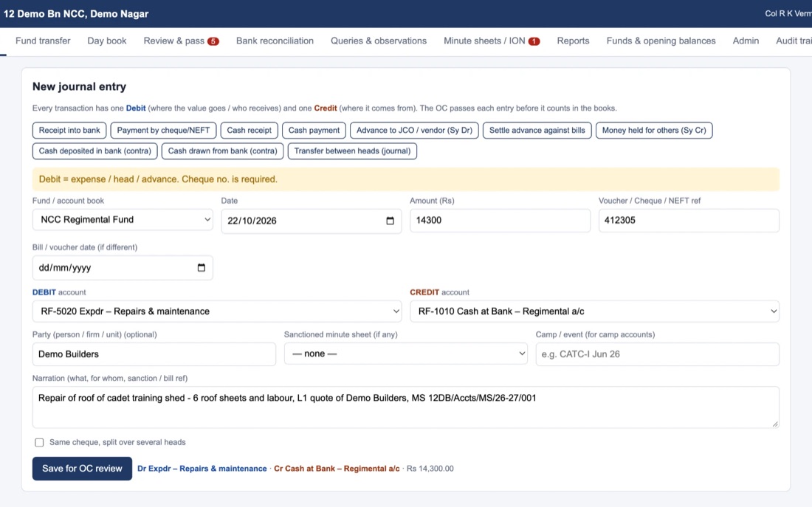This screenshot has height=507, width=812.
Task: Open the Audit trail tab
Action: pyautogui.click(x=794, y=41)
